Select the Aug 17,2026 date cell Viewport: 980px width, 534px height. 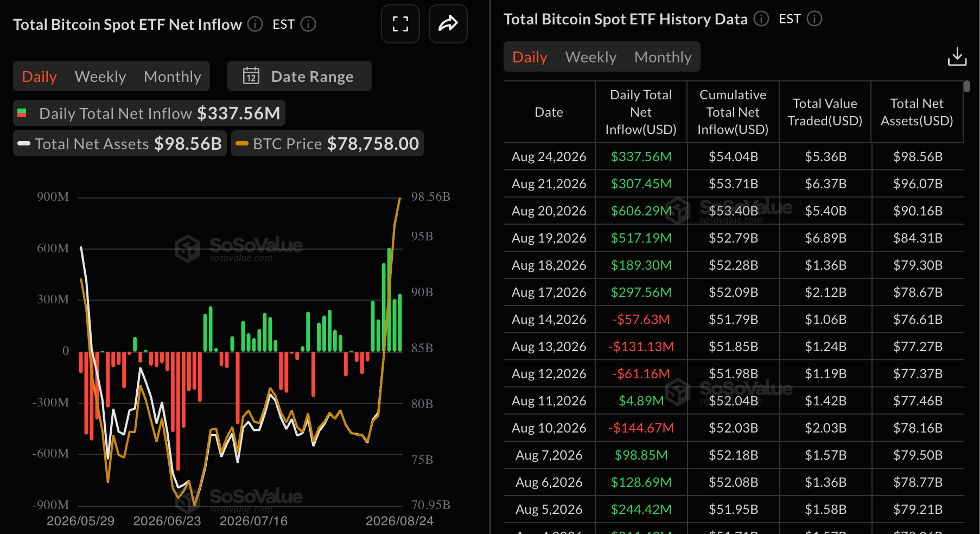pyautogui.click(x=549, y=293)
